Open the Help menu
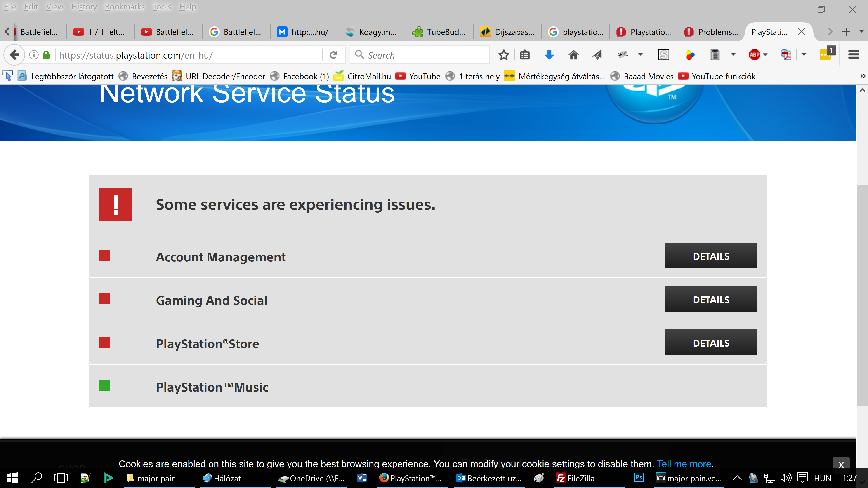This screenshot has height=488, width=868. tap(188, 7)
